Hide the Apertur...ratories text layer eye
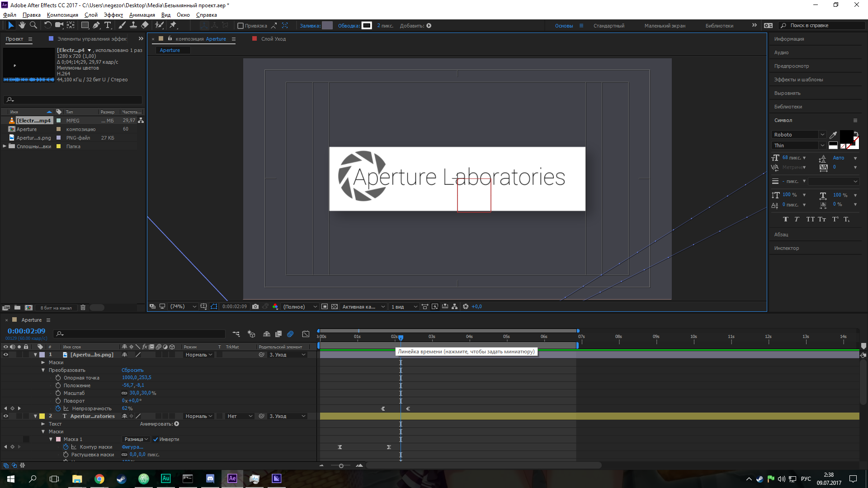 6,416
